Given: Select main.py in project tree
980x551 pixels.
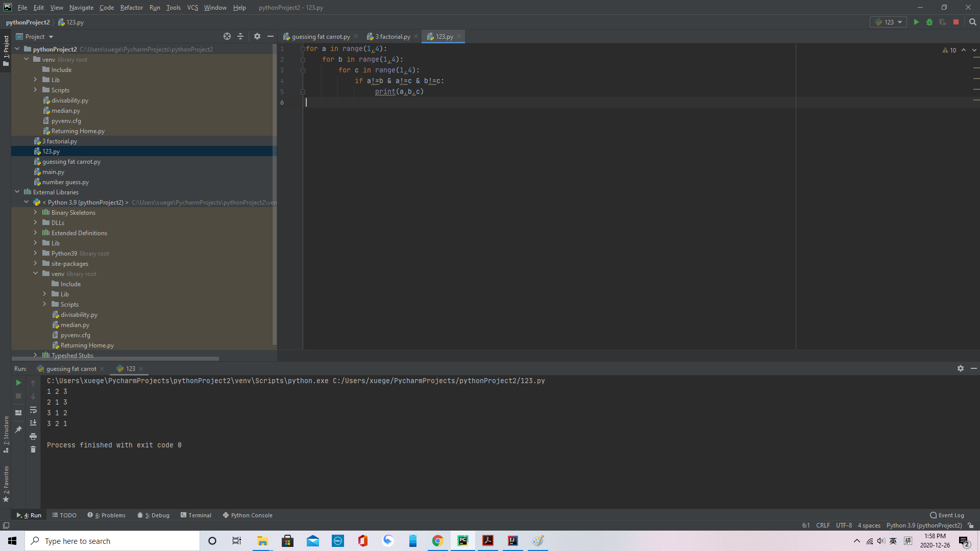Looking at the screenshot, I should tap(53, 172).
